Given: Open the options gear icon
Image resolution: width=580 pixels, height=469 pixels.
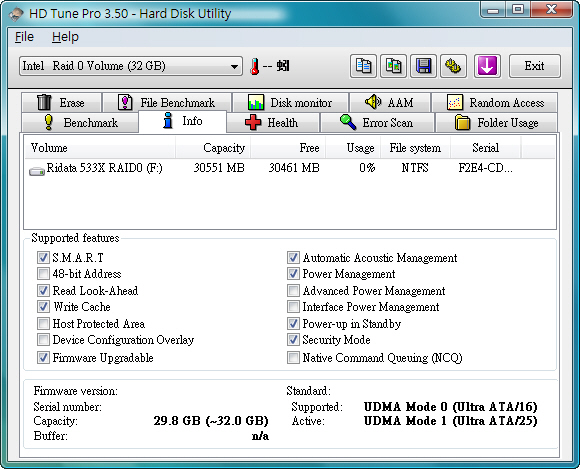Looking at the screenshot, I should [453, 66].
